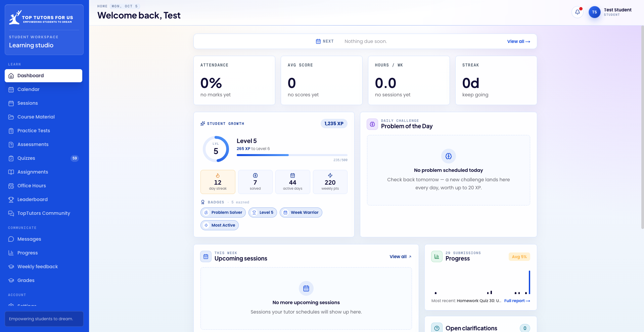Viewport: 644px width, 332px height.
Task: Click the 1,235 XP pill
Action: pos(334,124)
